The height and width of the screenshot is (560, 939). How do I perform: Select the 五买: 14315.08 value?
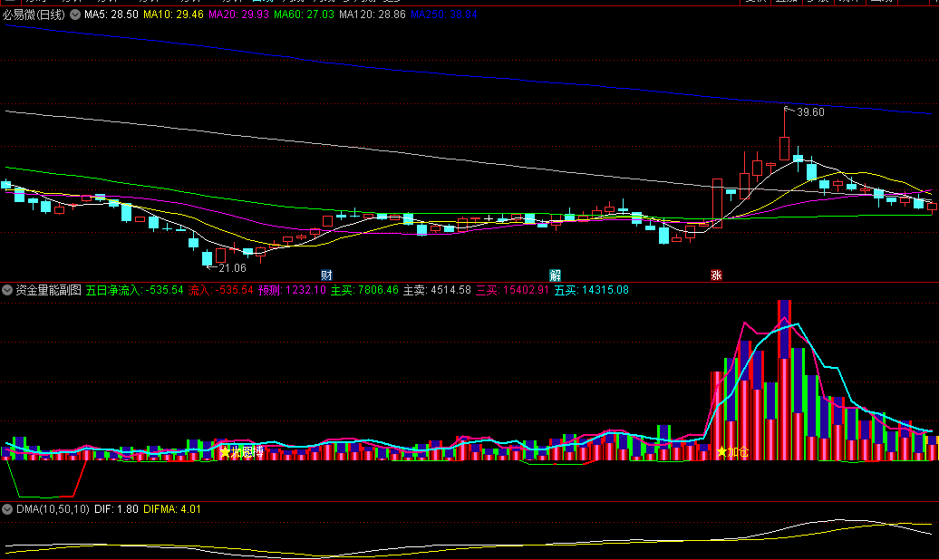(x=592, y=291)
